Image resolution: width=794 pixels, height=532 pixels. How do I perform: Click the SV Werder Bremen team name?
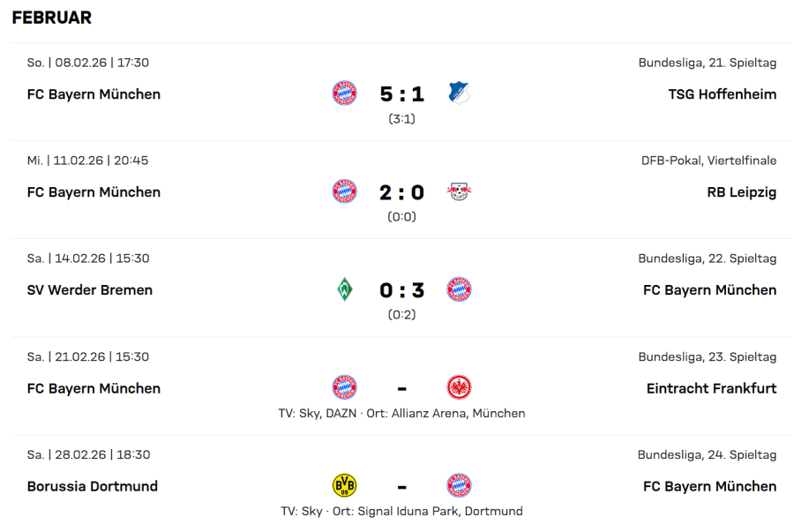click(x=90, y=290)
